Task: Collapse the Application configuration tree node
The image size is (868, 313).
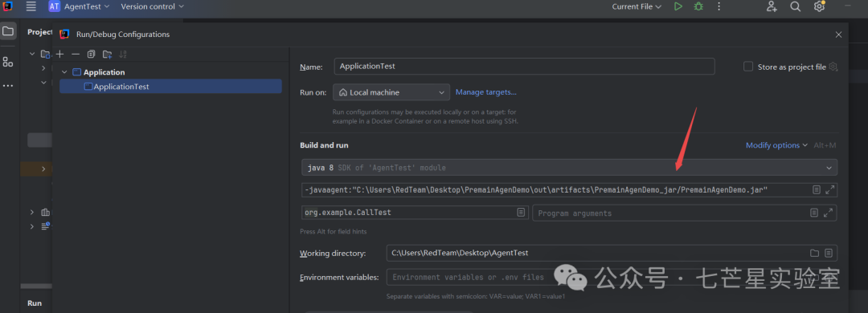Action: coord(64,72)
